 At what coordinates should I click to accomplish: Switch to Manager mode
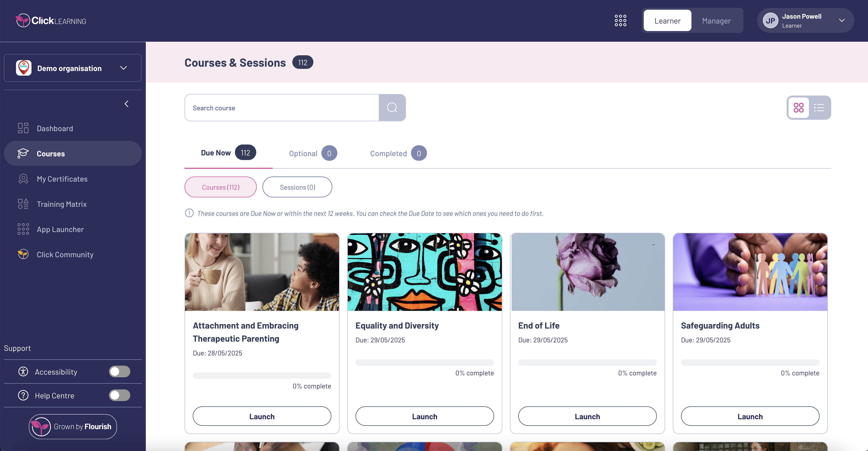[716, 21]
